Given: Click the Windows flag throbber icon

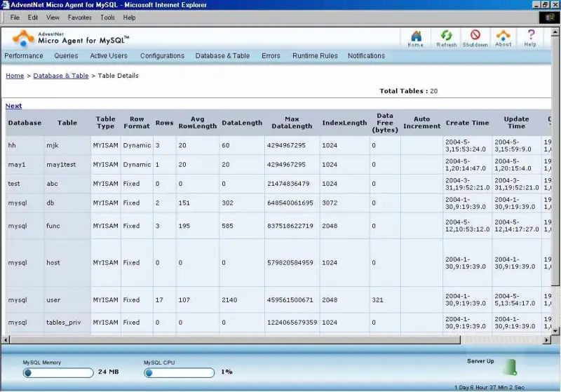Looking at the screenshot, I should pos(549,18).
